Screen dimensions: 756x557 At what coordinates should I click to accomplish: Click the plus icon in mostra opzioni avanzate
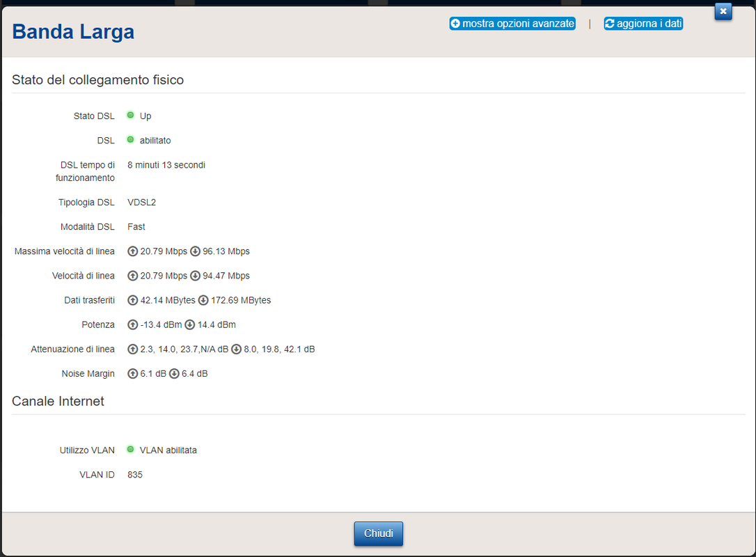coord(456,24)
